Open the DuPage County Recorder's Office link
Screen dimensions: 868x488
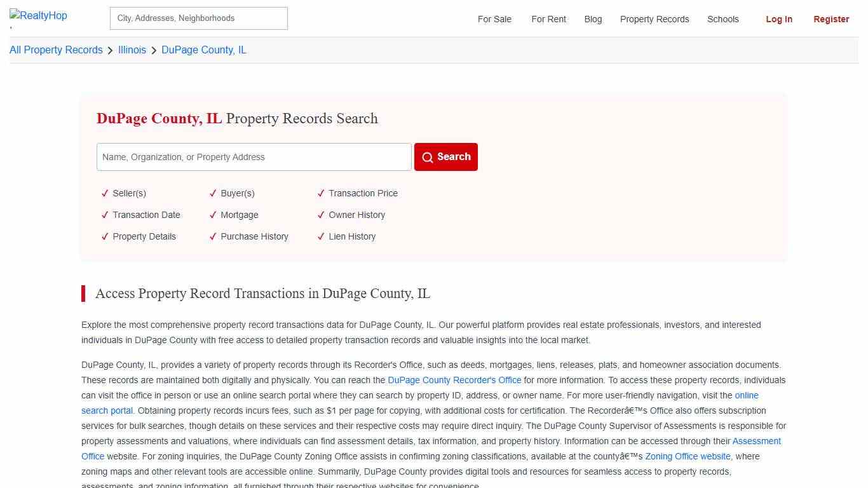(454, 380)
